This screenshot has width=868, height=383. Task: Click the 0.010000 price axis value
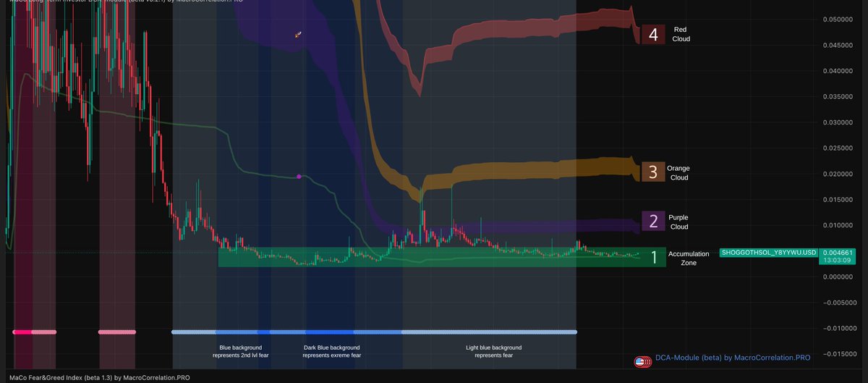[838, 225]
